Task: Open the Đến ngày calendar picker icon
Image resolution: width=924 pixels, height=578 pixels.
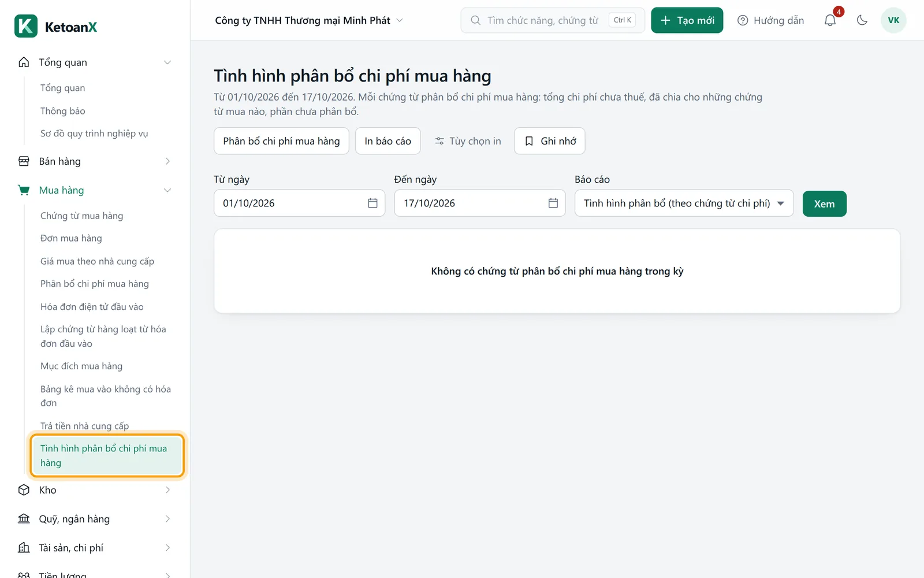Action: coord(553,203)
